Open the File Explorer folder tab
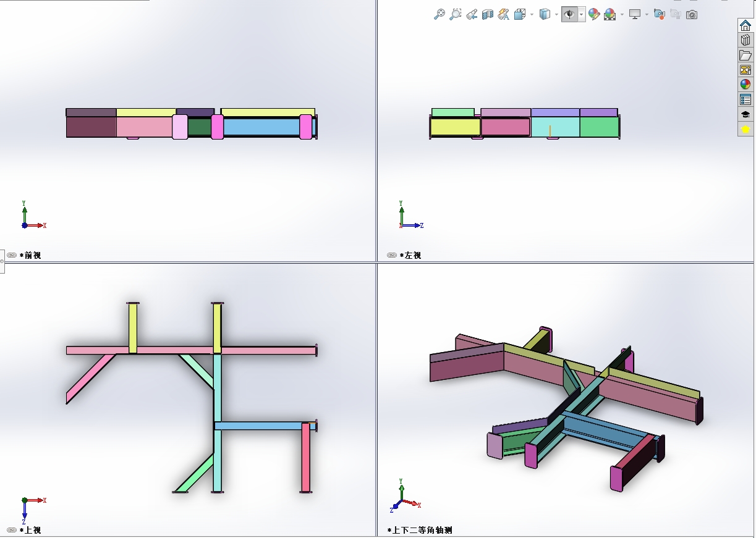The width and height of the screenshot is (756, 538). 745,55
